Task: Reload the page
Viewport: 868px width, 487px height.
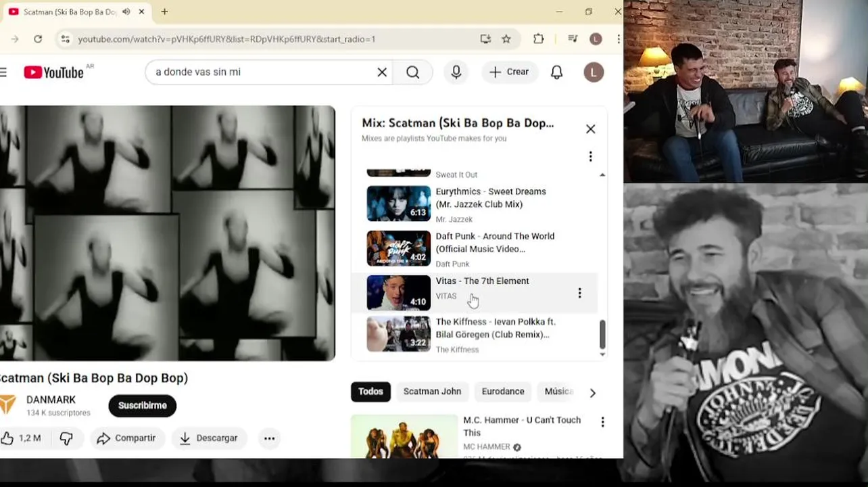Action: 38,39
